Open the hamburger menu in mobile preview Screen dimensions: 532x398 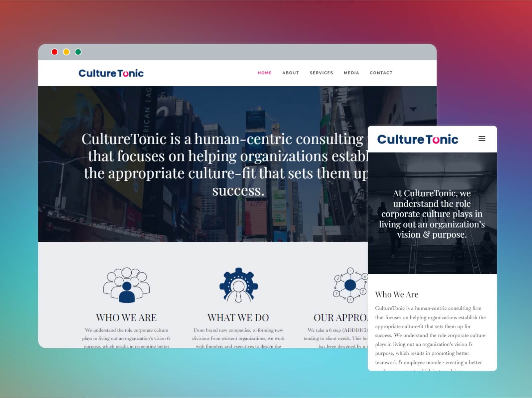(482, 139)
